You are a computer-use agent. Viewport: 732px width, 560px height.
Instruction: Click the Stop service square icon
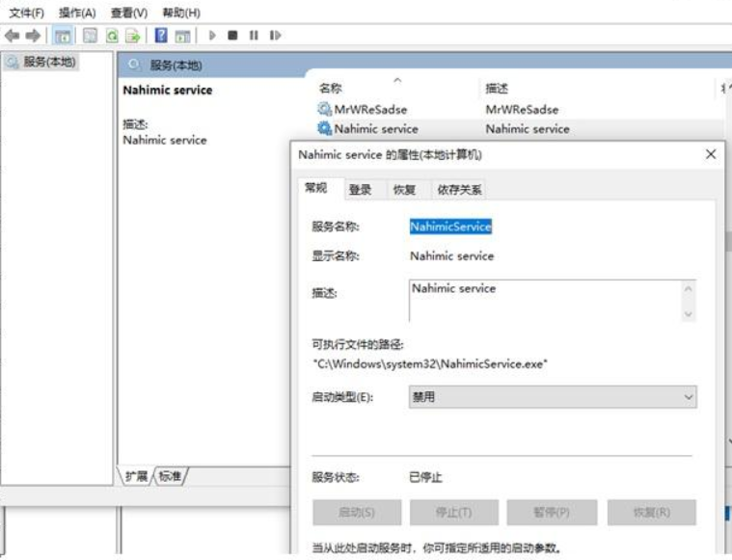232,36
